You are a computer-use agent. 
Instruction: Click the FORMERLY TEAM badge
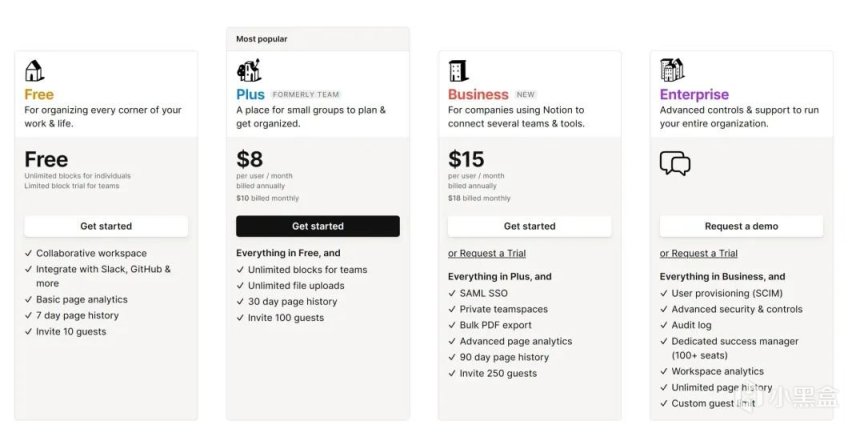click(306, 95)
